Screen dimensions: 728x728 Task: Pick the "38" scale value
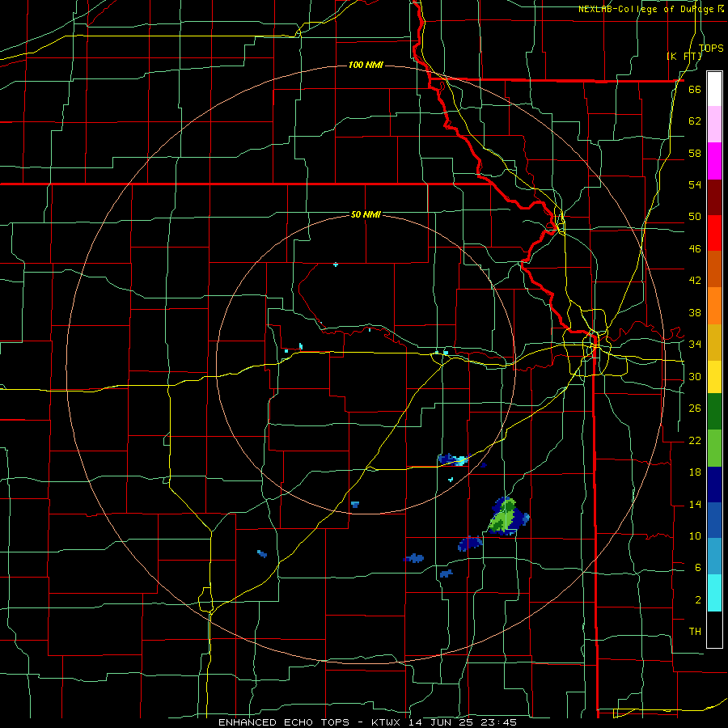click(695, 312)
